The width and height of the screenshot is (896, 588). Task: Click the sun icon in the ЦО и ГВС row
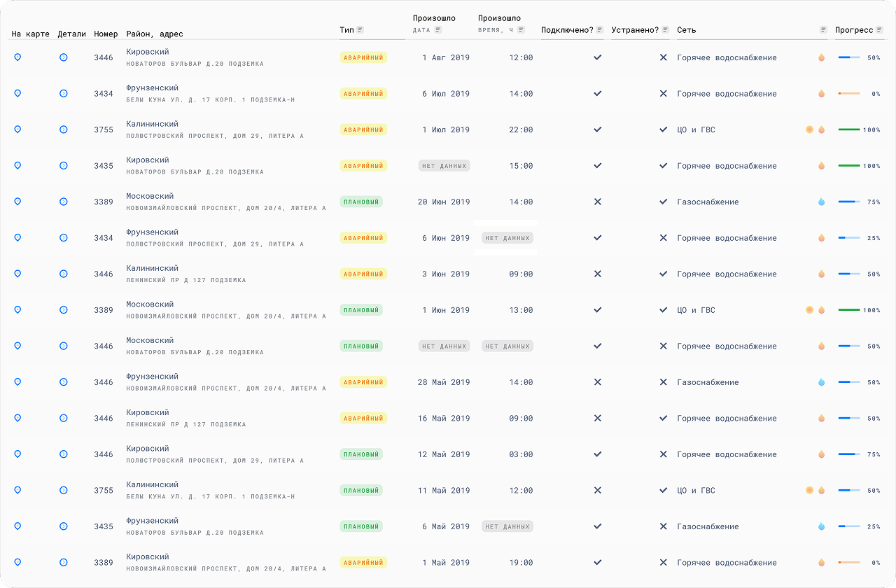[x=810, y=129]
